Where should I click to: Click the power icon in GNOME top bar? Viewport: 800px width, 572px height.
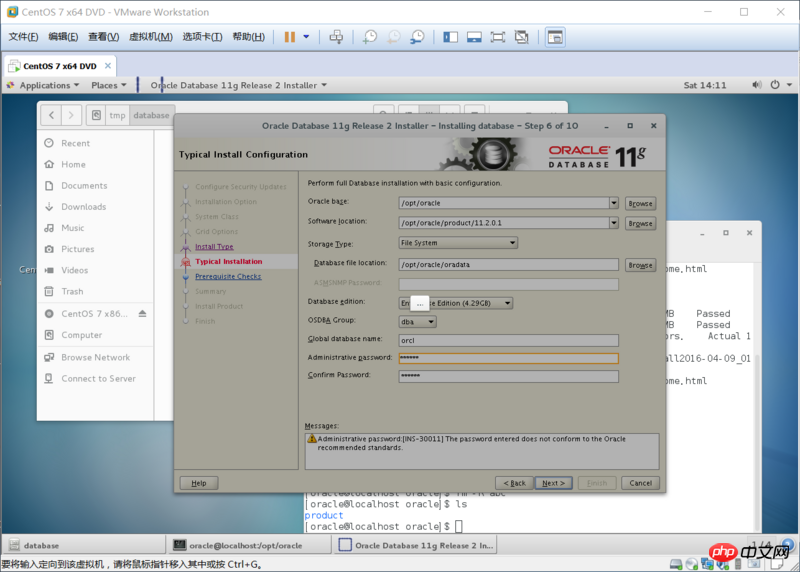pyautogui.click(x=775, y=85)
